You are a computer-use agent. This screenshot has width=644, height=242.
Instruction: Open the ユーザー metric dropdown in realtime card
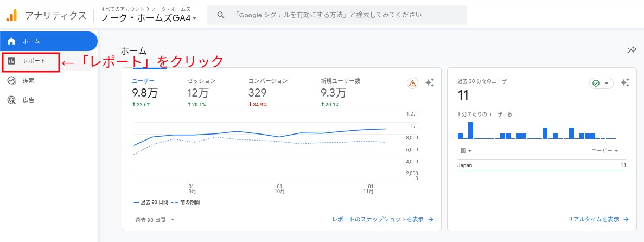(x=605, y=150)
